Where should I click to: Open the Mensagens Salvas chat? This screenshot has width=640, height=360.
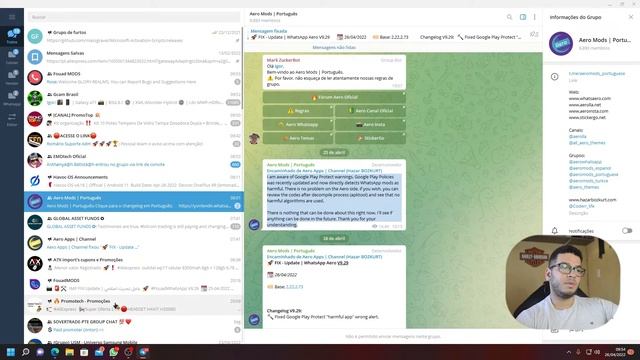[134, 57]
